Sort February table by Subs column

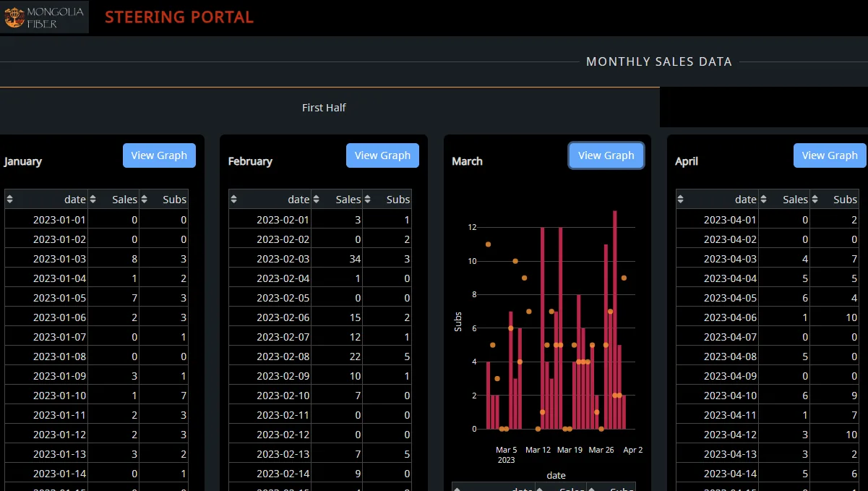click(x=368, y=200)
